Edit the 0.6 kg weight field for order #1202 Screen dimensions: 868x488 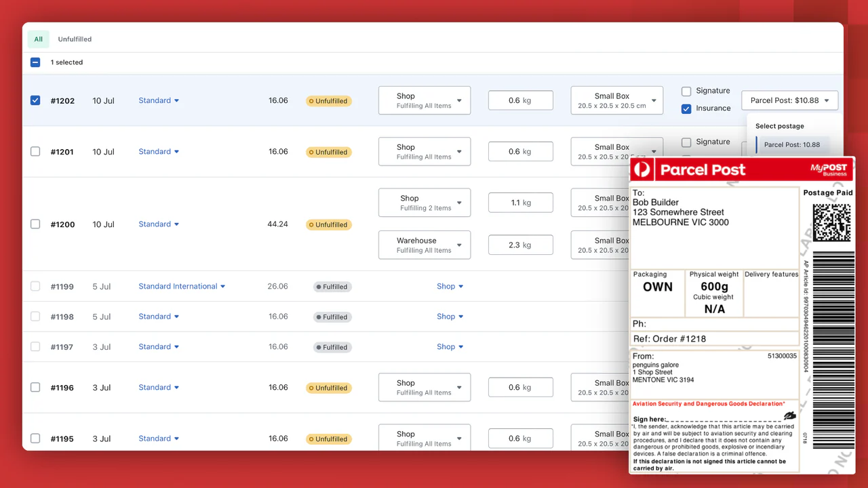pyautogui.click(x=520, y=100)
